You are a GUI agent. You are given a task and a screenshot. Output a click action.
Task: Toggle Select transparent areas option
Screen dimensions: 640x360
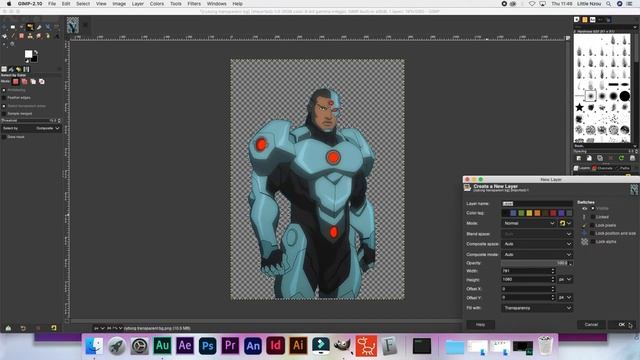(4, 106)
